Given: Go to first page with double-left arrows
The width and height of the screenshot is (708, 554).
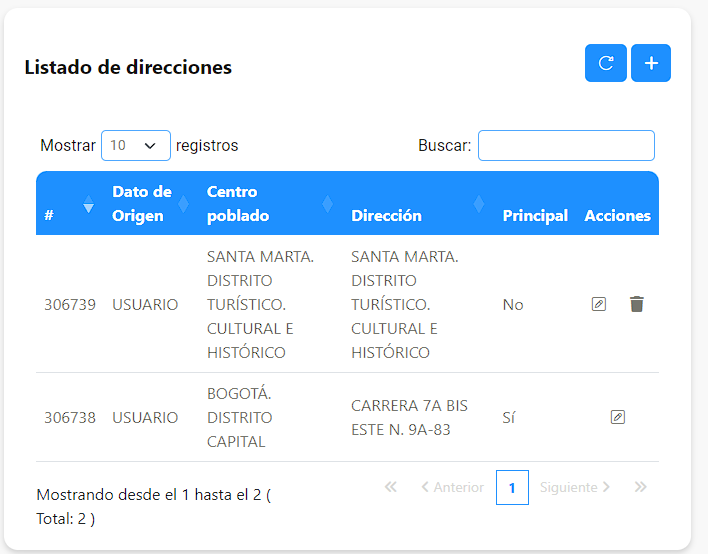Looking at the screenshot, I should pyautogui.click(x=391, y=487).
